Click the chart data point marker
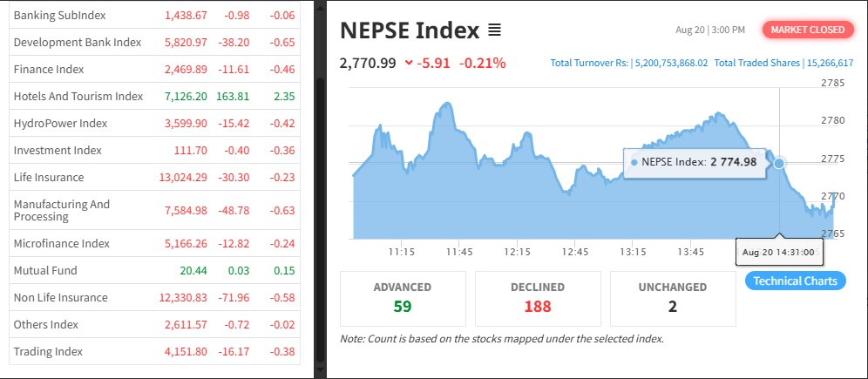 [779, 163]
